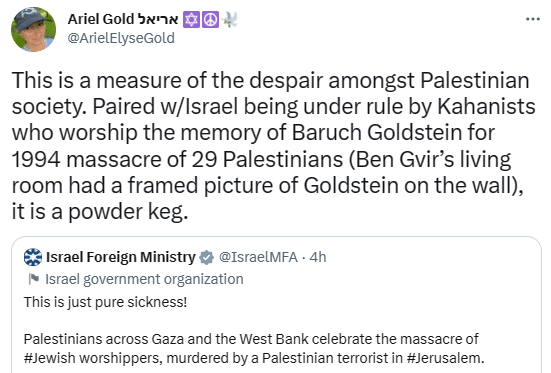Open the tweet's three-dot more options menu
Screen dimensions: 551x373
click(x=533, y=19)
